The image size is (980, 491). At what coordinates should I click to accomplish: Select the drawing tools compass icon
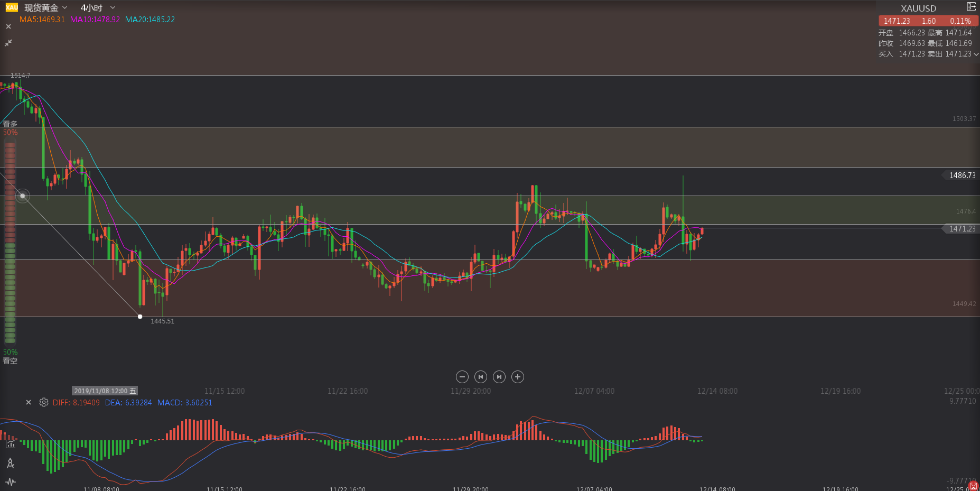[10, 464]
